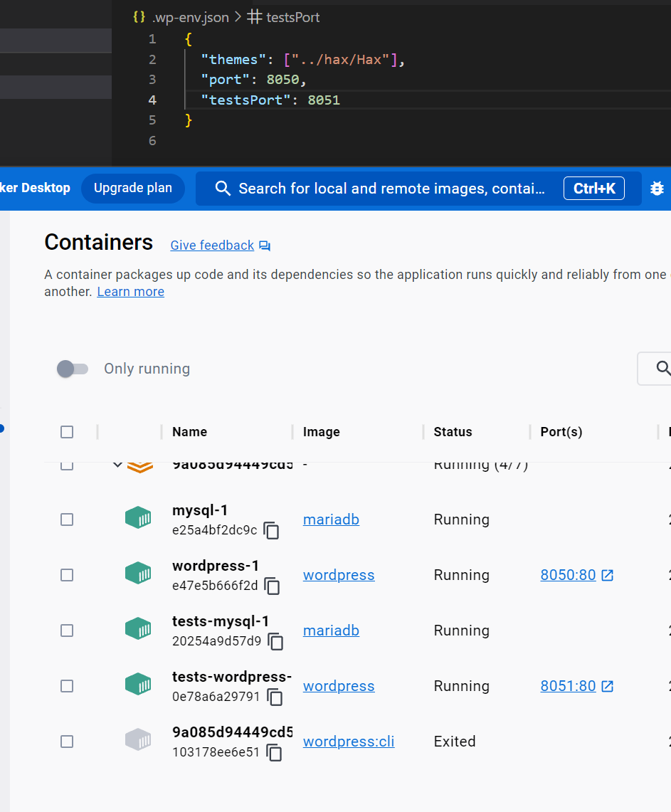Sort by the Status column header
This screenshot has height=812, width=671.
click(453, 432)
